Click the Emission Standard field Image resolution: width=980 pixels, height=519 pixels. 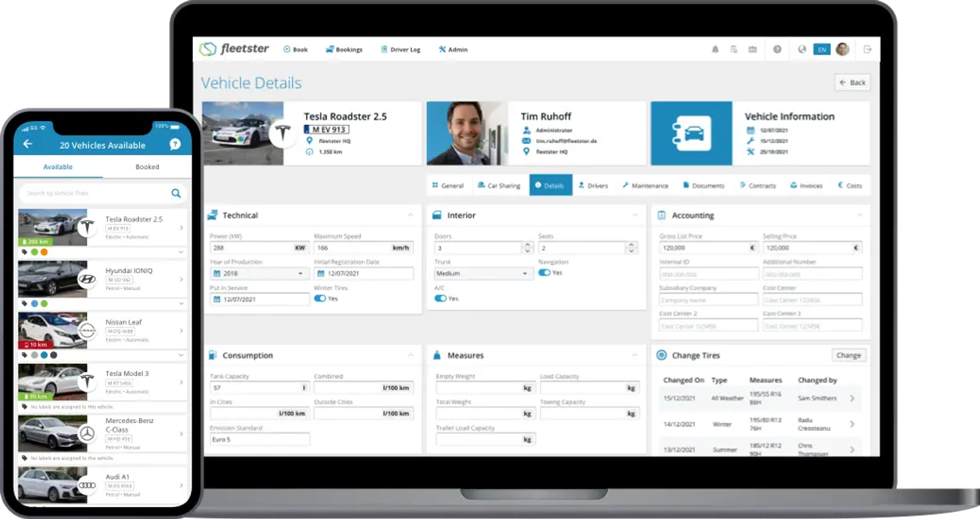(x=259, y=440)
